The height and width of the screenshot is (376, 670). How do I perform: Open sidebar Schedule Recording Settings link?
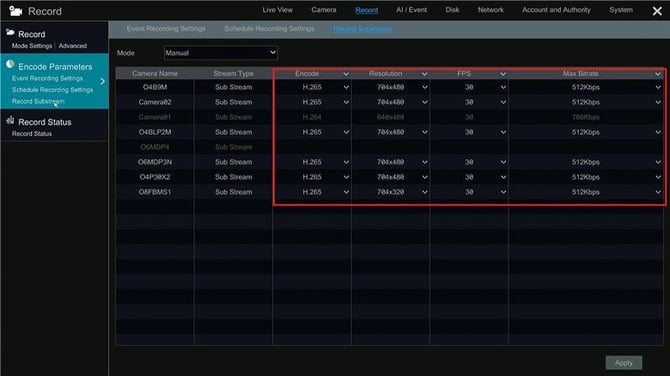[52, 90]
